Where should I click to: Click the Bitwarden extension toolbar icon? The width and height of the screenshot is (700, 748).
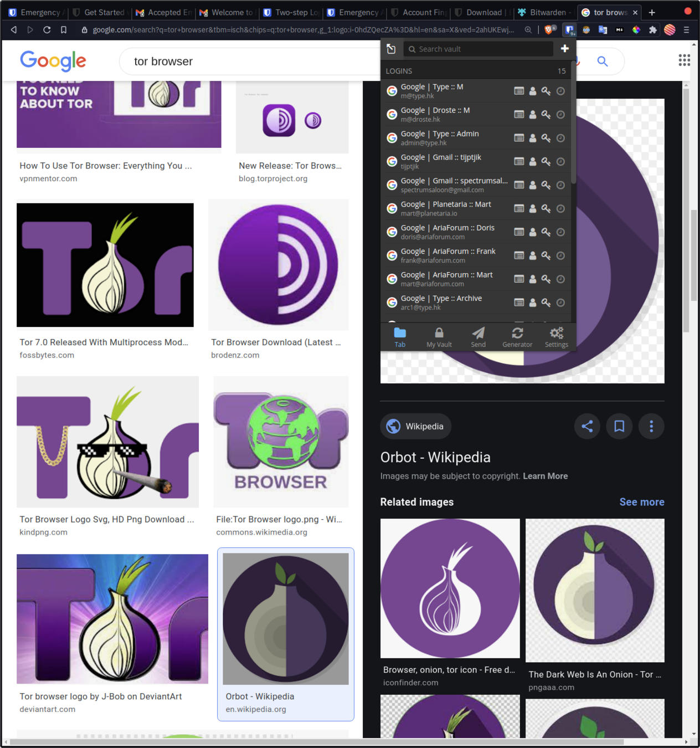point(569,30)
